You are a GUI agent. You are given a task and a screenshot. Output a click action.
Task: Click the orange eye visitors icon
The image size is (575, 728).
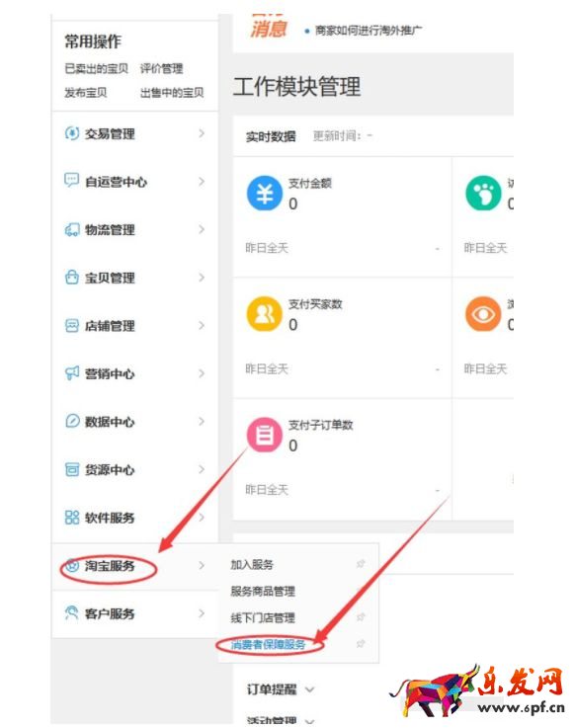point(483,314)
